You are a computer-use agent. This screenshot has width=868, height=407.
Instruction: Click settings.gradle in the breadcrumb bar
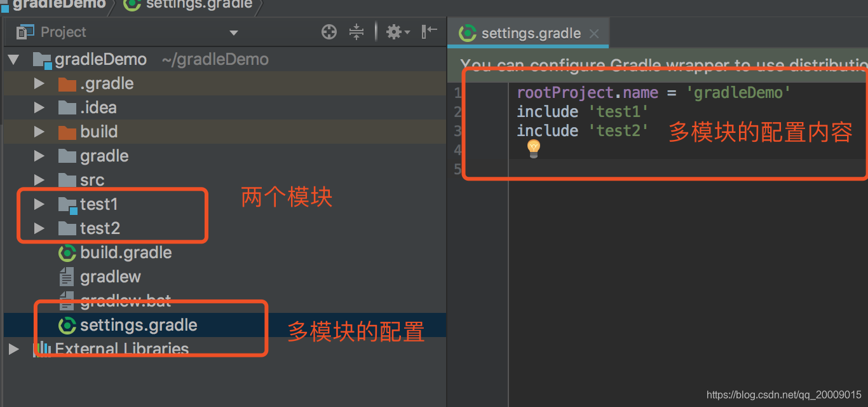pyautogui.click(x=198, y=4)
